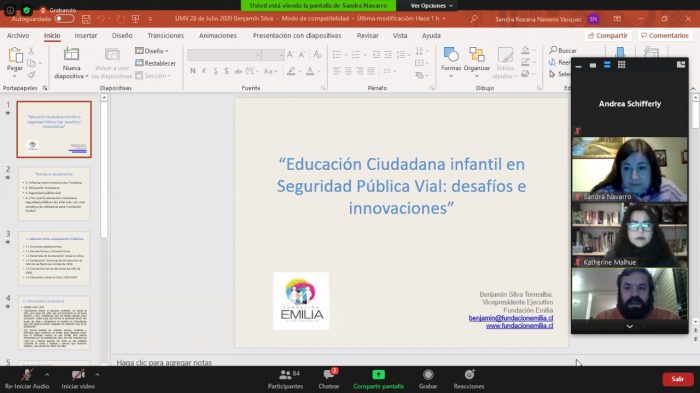Open the Reacciones menu
The image size is (700, 393).
469,379
